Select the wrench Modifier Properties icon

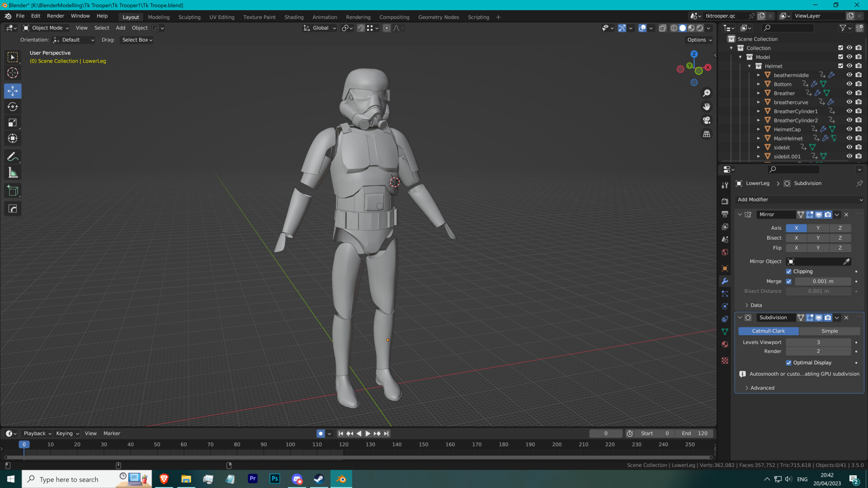tap(725, 281)
